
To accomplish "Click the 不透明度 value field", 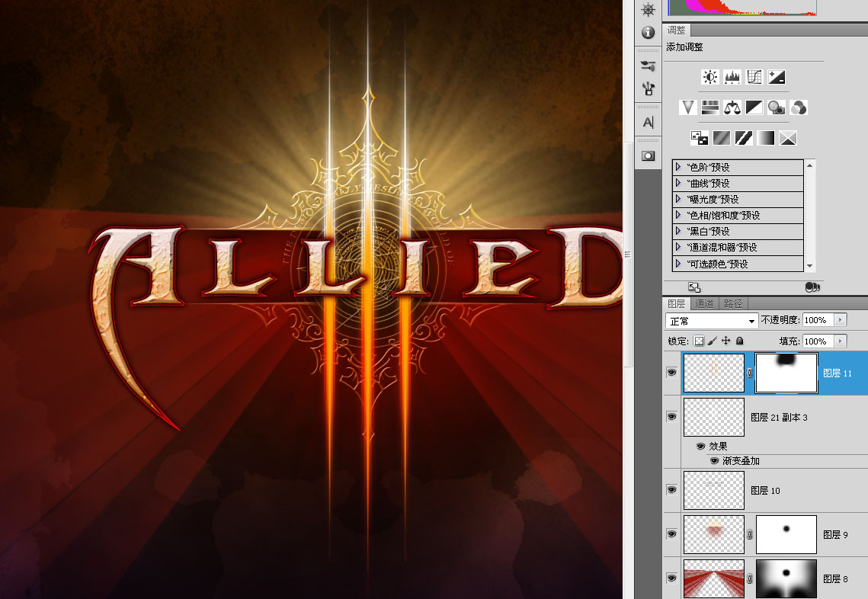I will click(818, 320).
